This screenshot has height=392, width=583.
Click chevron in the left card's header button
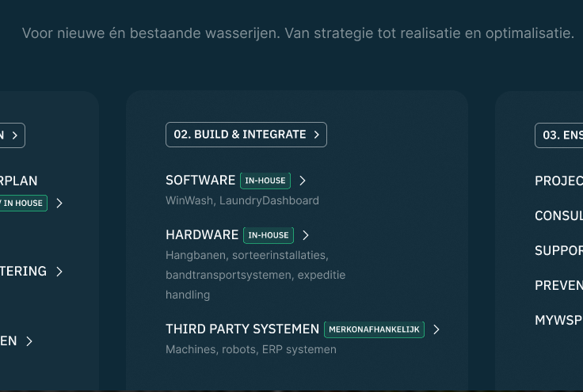coord(14,135)
